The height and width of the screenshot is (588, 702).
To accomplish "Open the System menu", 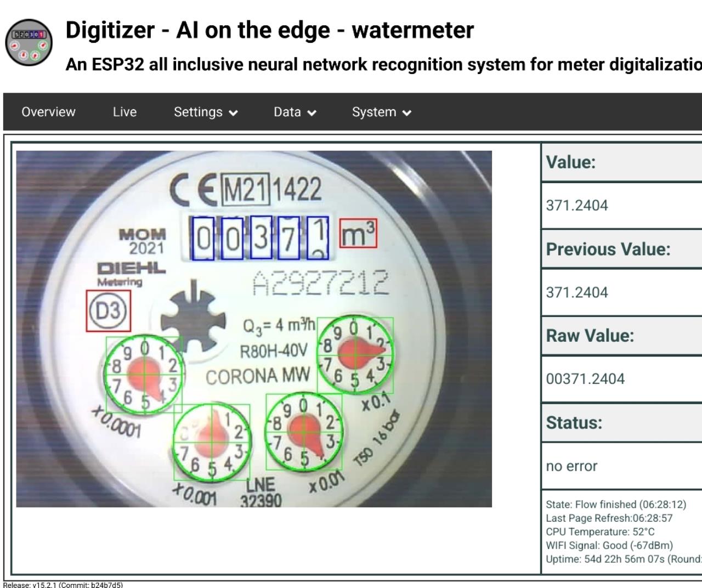I will tap(381, 112).
